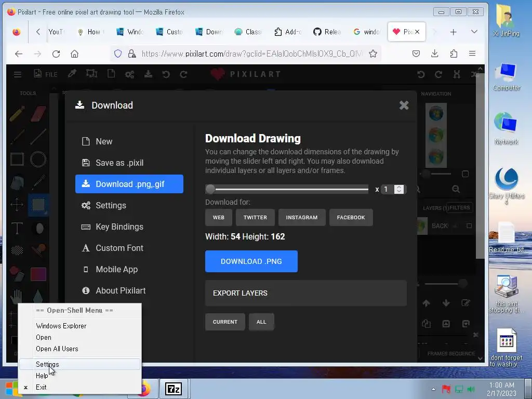Open the Pixilart hamburger menu

point(18,74)
